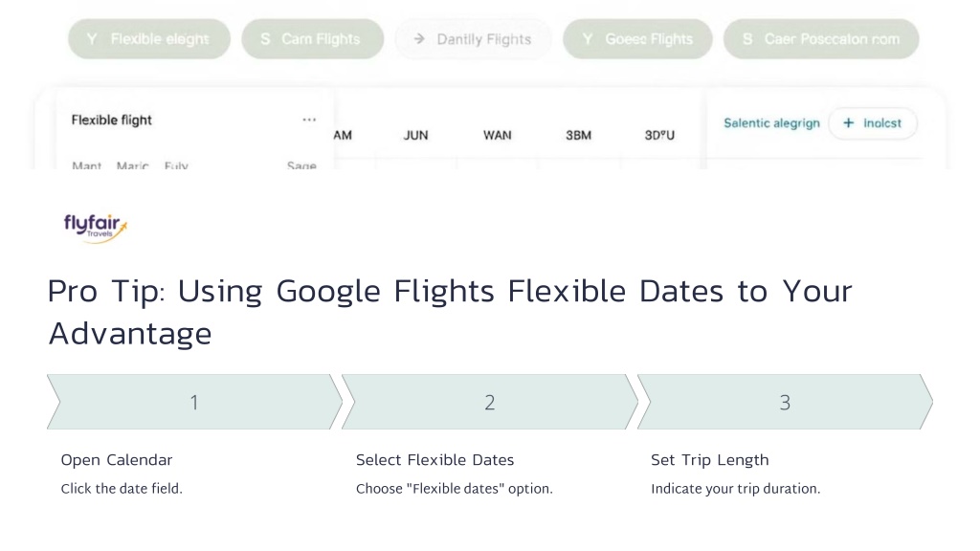Open the three-dot menu on Flexible flight card
This screenshot has width=980, height=551.
click(309, 120)
